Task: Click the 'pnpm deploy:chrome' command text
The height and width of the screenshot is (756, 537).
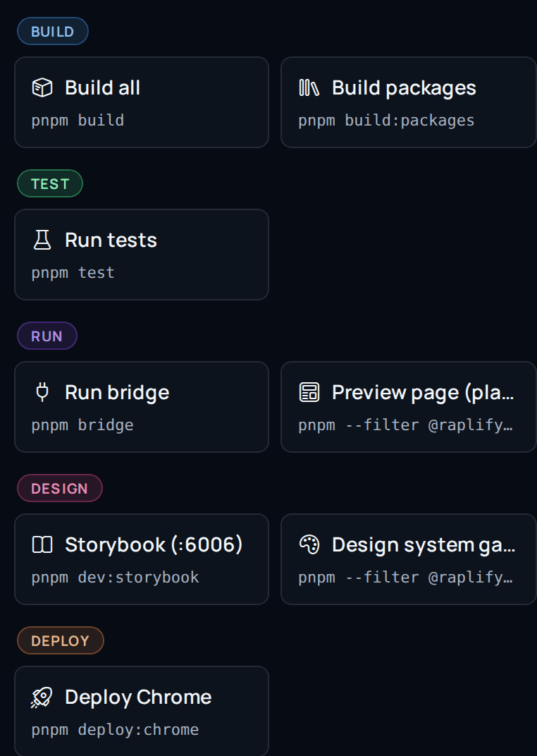Action: (115, 729)
